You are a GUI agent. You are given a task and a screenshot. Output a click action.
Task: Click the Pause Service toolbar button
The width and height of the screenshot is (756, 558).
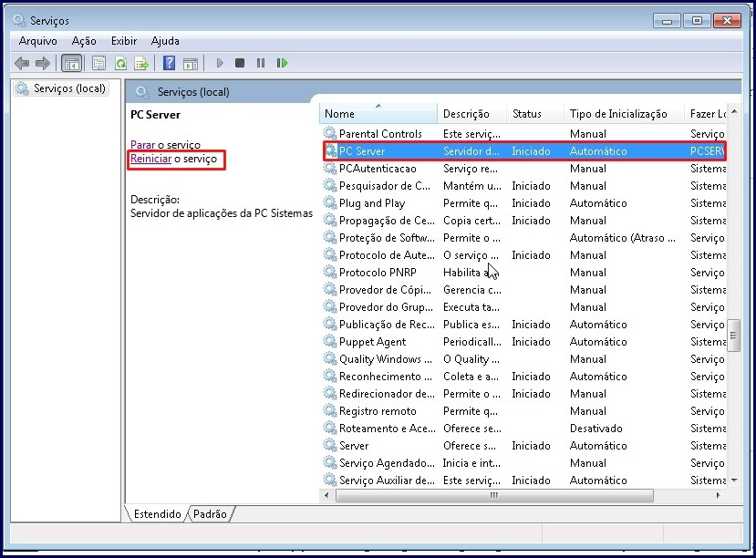click(261, 63)
